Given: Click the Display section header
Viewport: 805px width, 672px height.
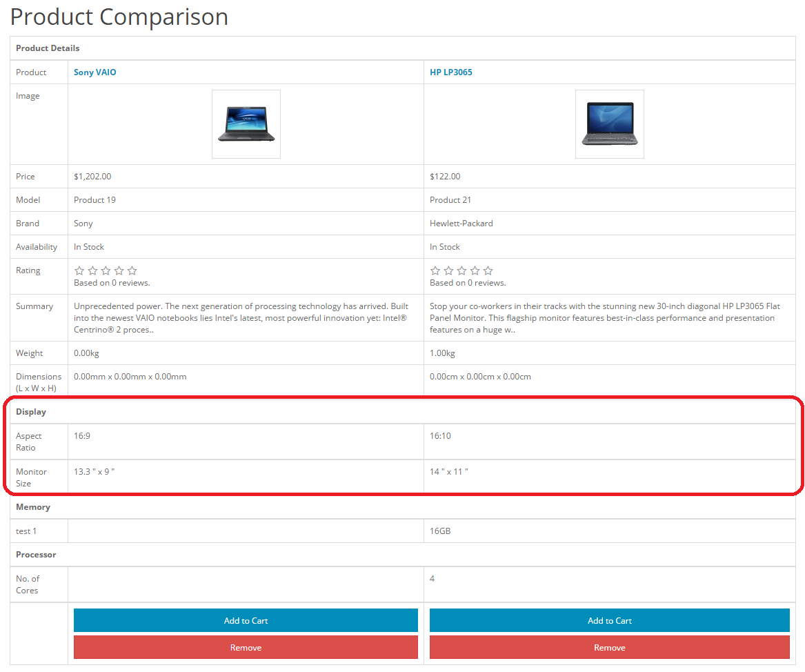Looking at the screenshot, I should point(31,412).
